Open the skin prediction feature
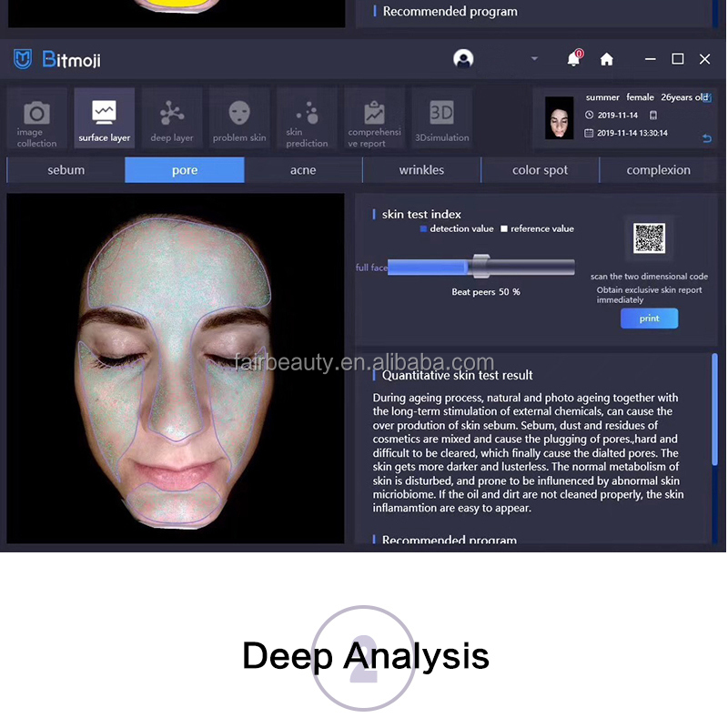This screenshot has height=728, width=728. click(306, 118)
